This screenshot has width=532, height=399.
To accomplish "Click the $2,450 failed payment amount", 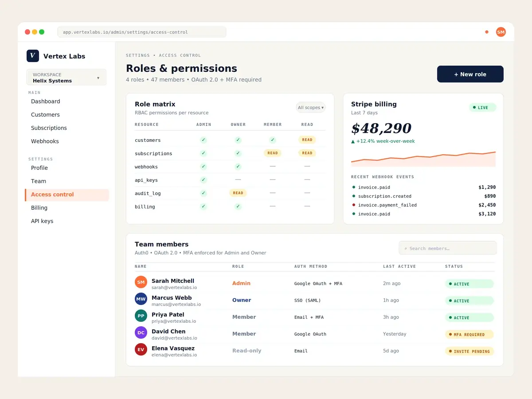I will (487, 205).
